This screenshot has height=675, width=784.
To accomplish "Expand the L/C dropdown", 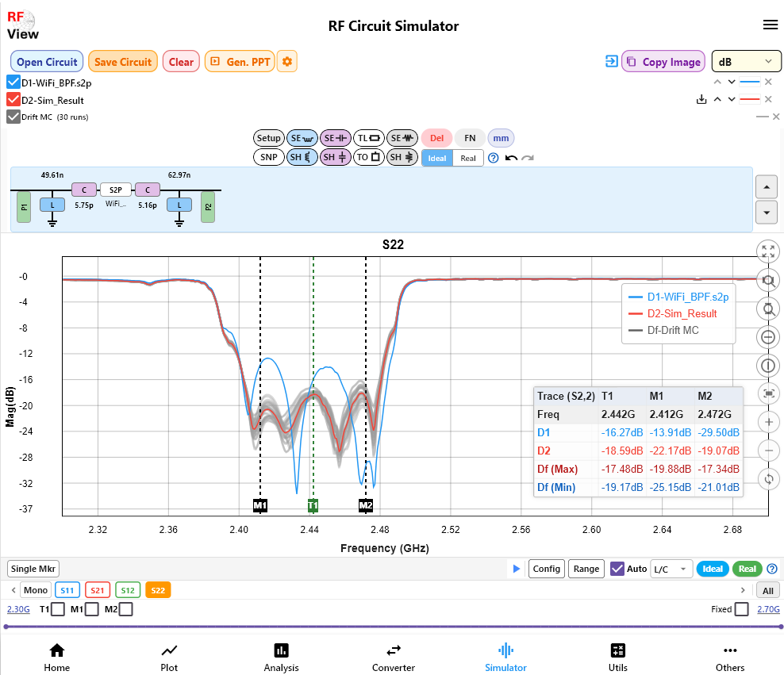I will (x=671, y=569).
